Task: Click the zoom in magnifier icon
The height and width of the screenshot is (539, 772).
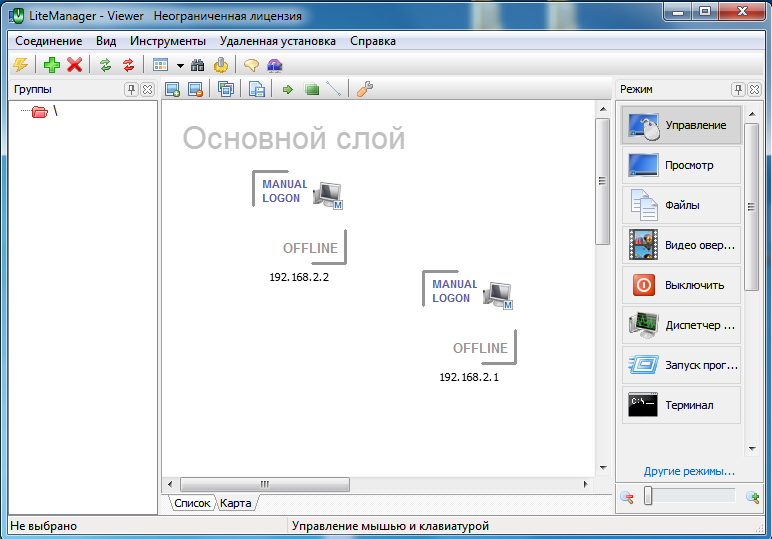Action: tap(752, 497)
